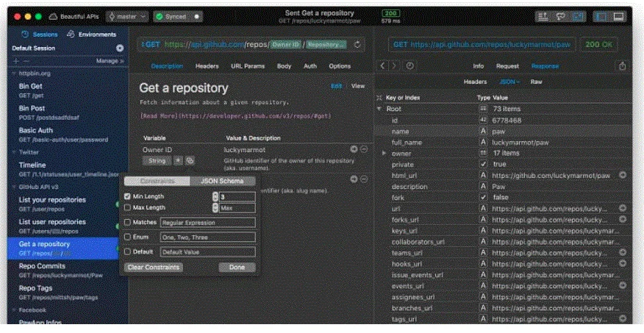Go to previous response with back arrow

point(383,65)
